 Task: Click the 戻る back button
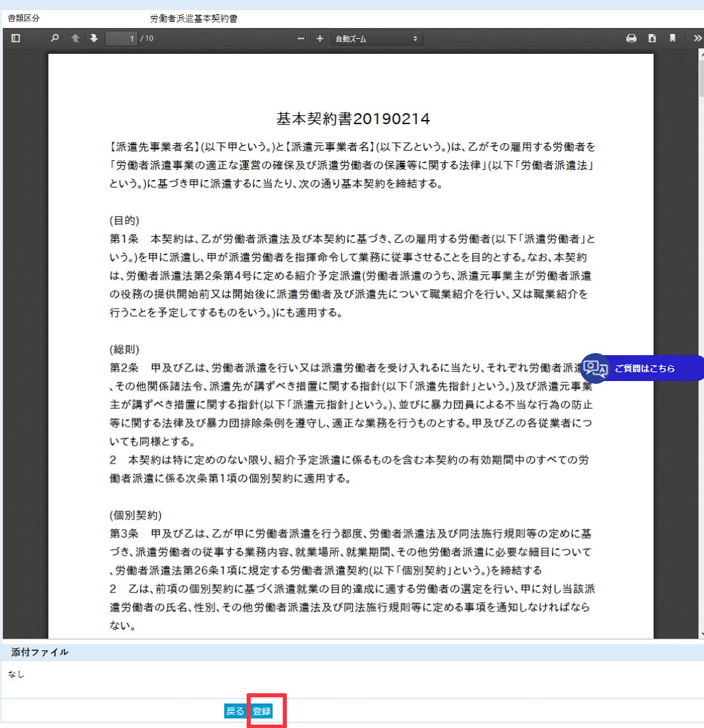click(235, 711)
